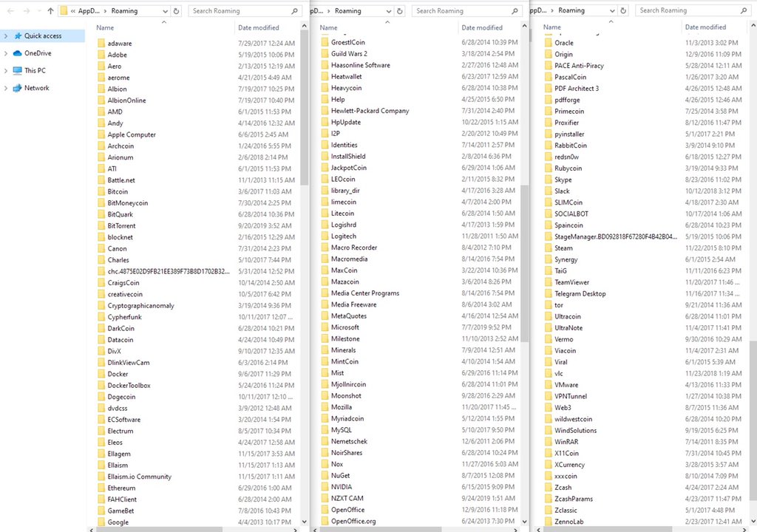Select the WinRAR folder icon
This screenshot has height=532, width=757.
pyautogui.click(x=548, y=441)
